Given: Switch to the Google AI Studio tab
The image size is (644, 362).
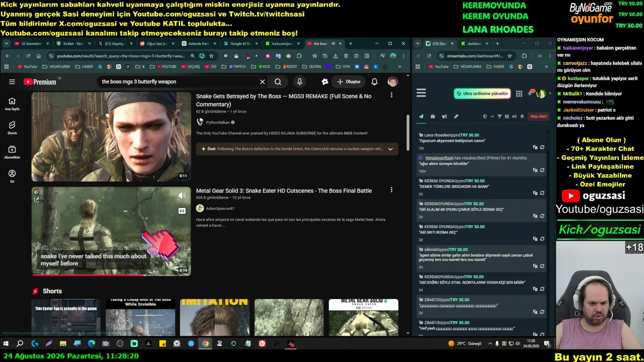Looking at the screenshot, I should [x=240, y=44].
